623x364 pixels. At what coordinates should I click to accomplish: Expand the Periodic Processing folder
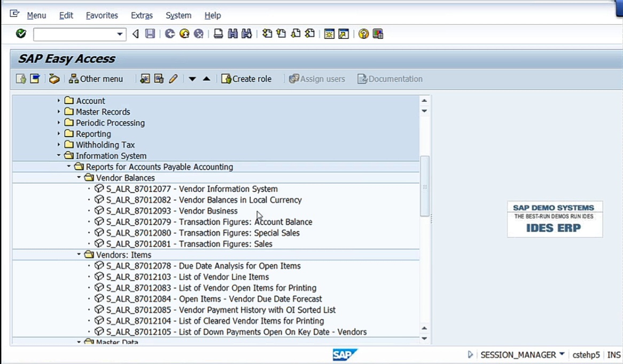click(59, 123)
